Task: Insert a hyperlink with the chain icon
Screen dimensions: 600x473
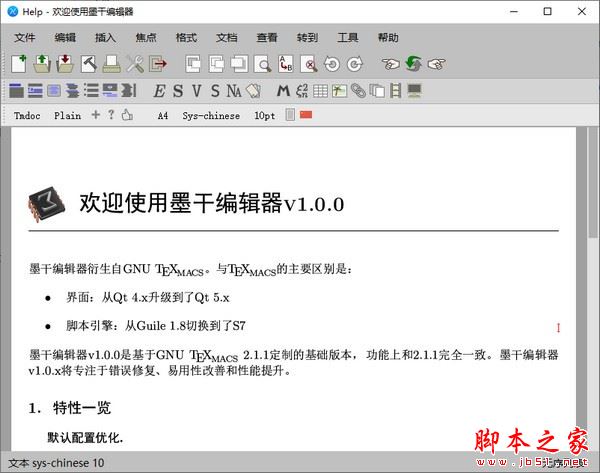Action: (358, 91)
